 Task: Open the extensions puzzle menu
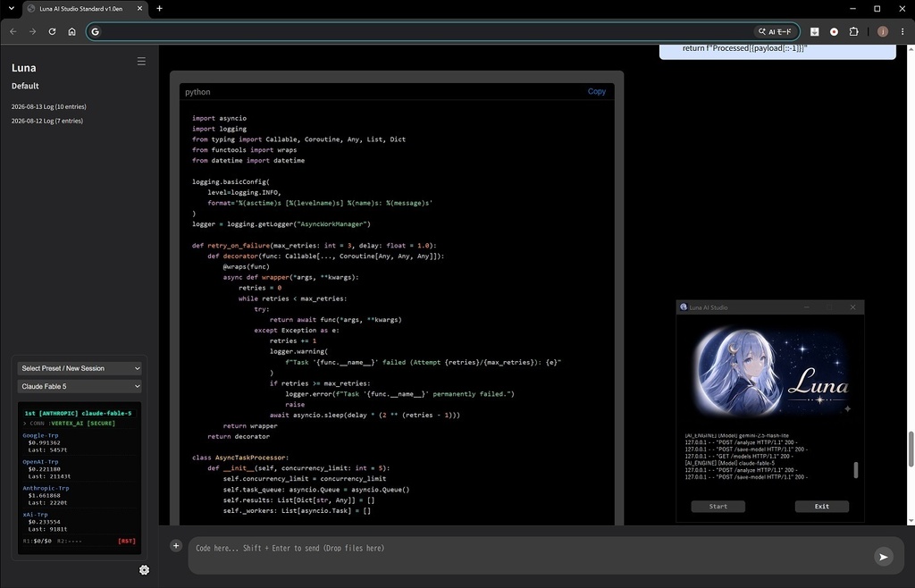pyautogui.click(x=853, y=31)
